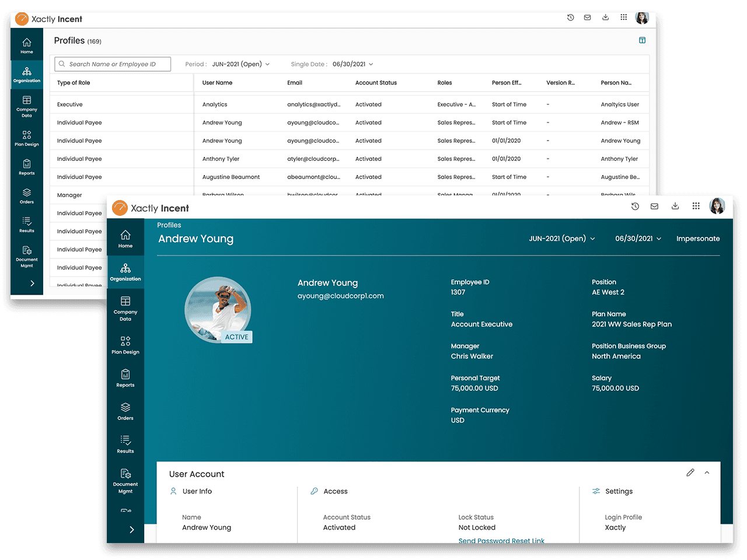Open mail icon in the Andrew Young window

click(654, 206)
